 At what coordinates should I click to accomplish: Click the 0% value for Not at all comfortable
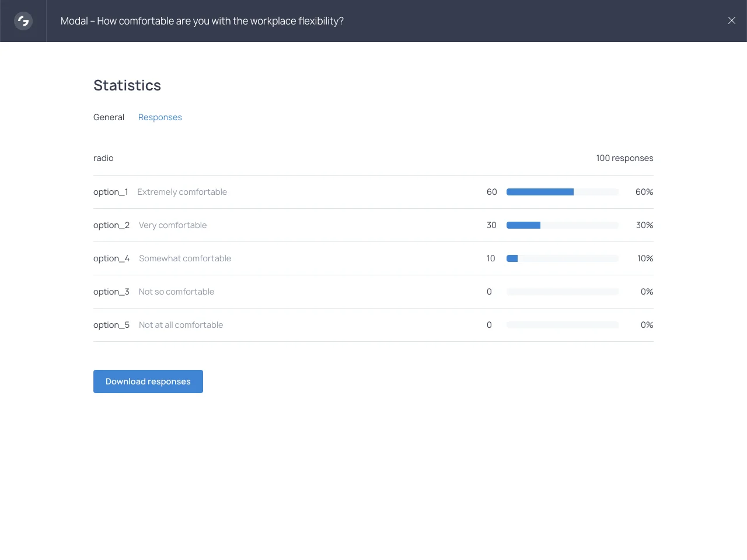[647, 325]
